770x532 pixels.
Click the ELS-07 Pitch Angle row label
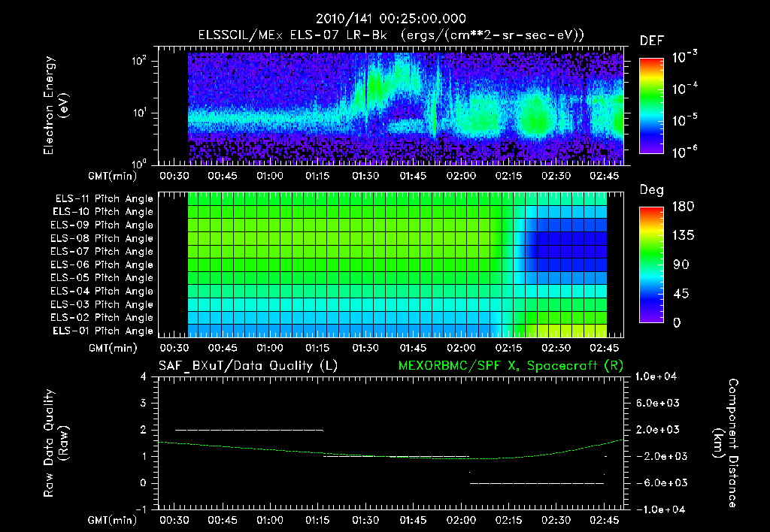point(102,252)
